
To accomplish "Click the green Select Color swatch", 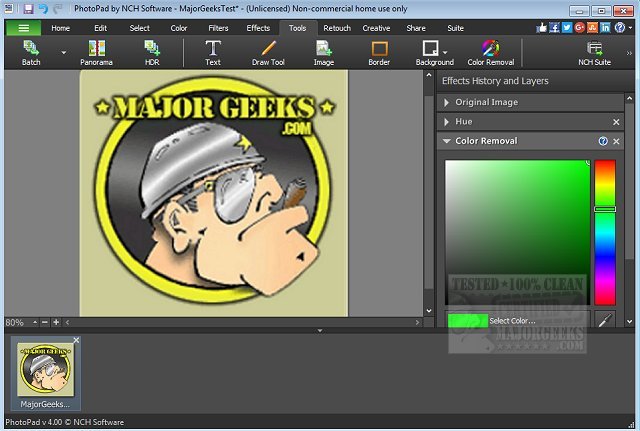I will [x=468, y=321].
